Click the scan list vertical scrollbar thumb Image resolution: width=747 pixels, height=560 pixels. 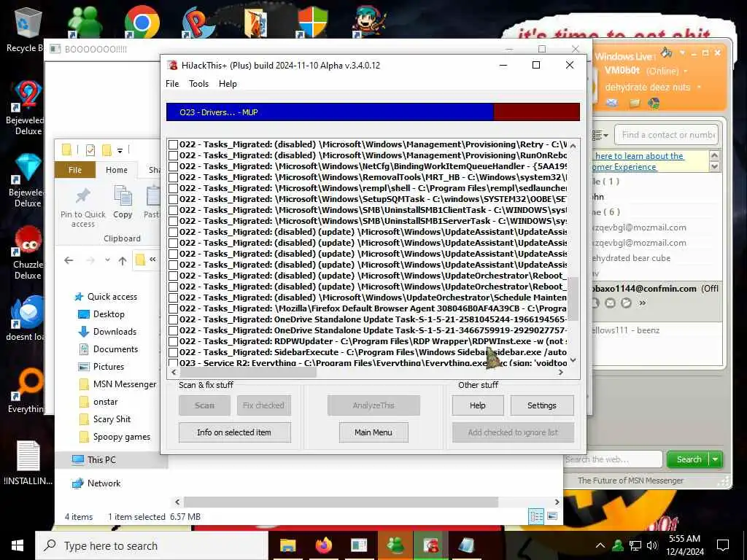click(573, 299)
